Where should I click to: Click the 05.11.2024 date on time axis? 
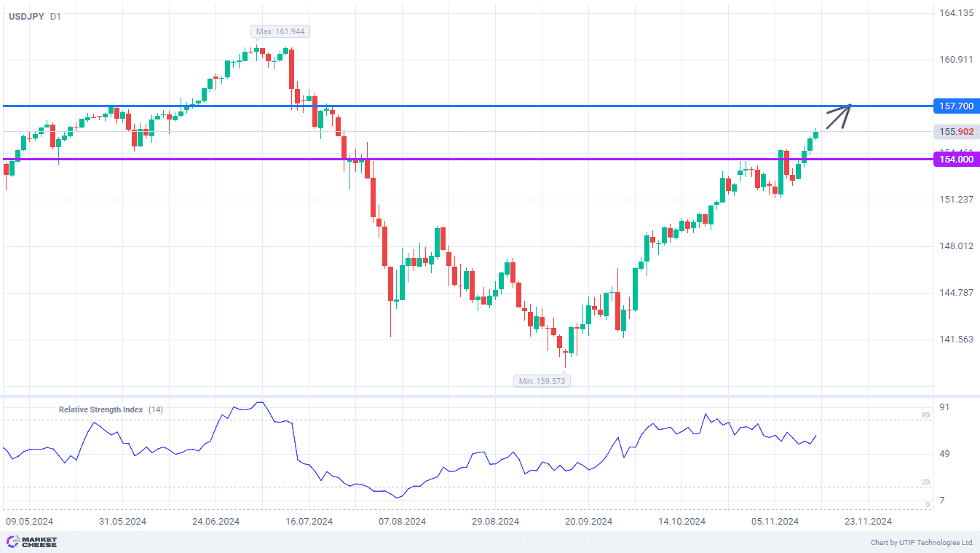(775, 521)
